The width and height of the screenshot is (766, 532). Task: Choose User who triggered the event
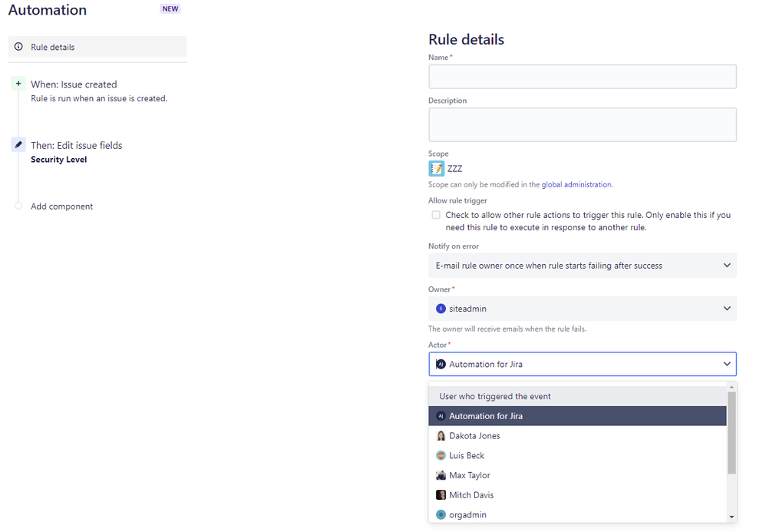click(577, 396)
